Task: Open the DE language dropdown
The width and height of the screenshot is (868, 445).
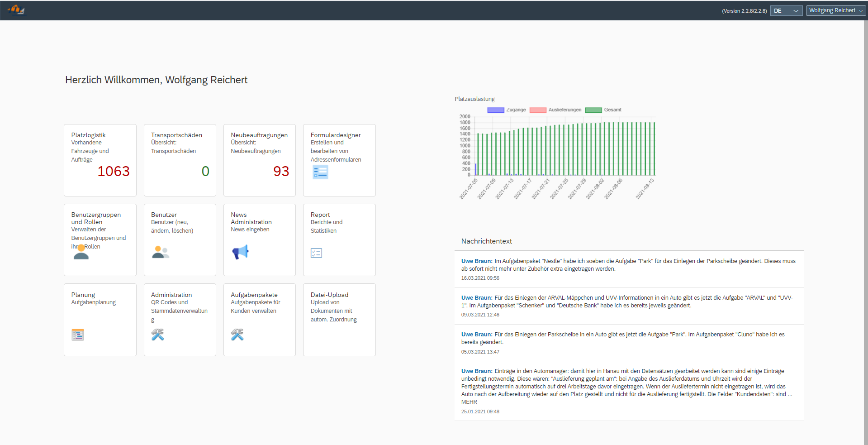Action: tap(786, 11)
